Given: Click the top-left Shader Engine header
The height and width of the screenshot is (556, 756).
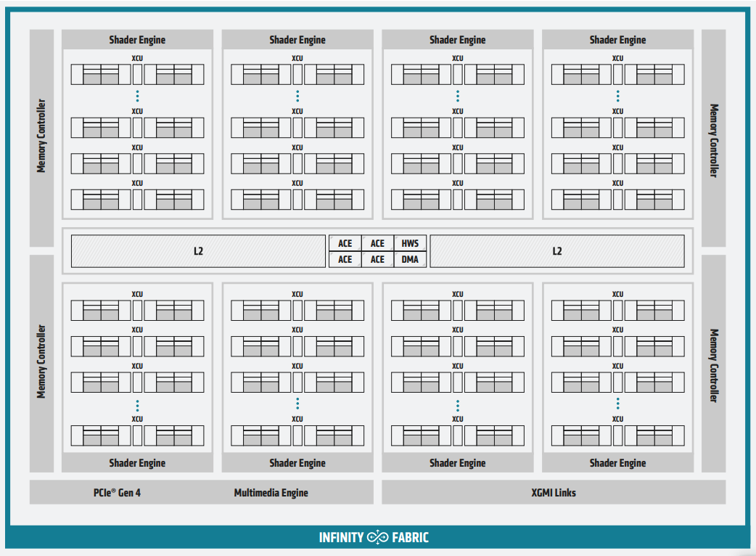Looking at the screenshot, I should [137, 40].
